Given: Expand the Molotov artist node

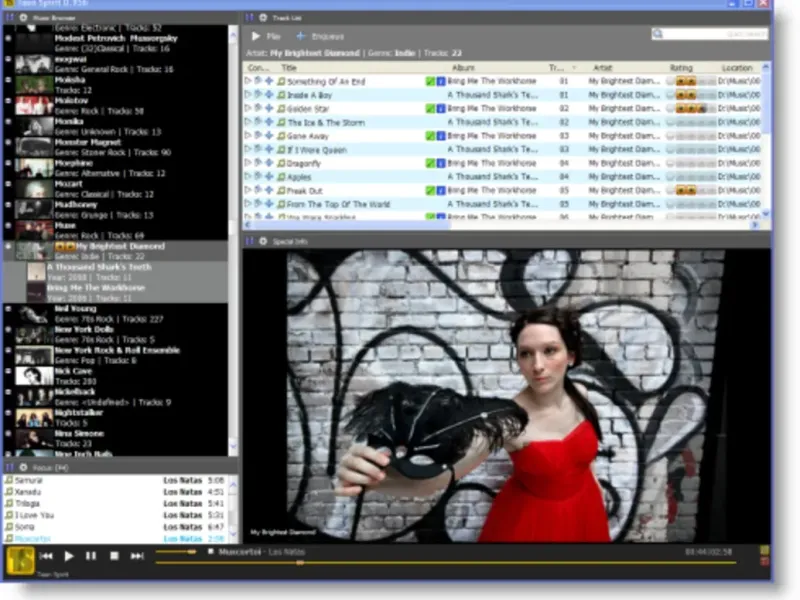Looking at the screenshot, I should tap(8, 101).
